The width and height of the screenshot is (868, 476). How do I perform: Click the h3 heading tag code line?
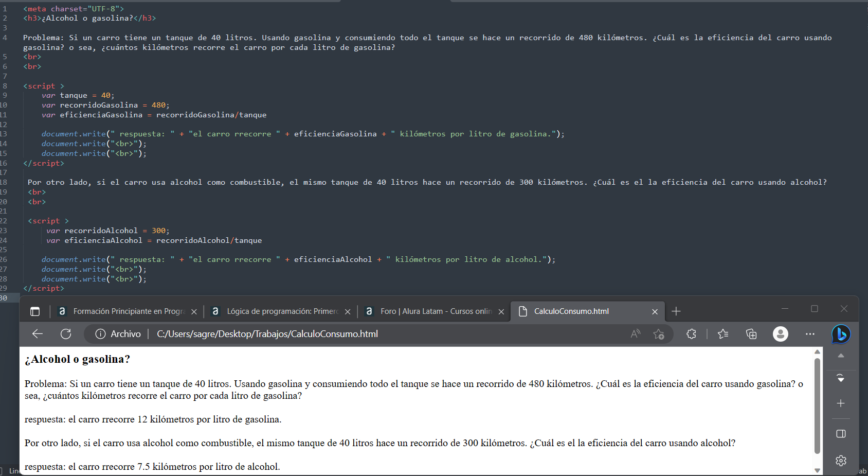click(89, 18)
